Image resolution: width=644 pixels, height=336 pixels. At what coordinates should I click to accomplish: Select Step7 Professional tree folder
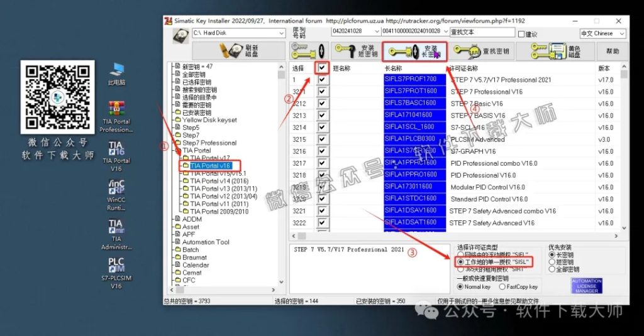point(209,143)
